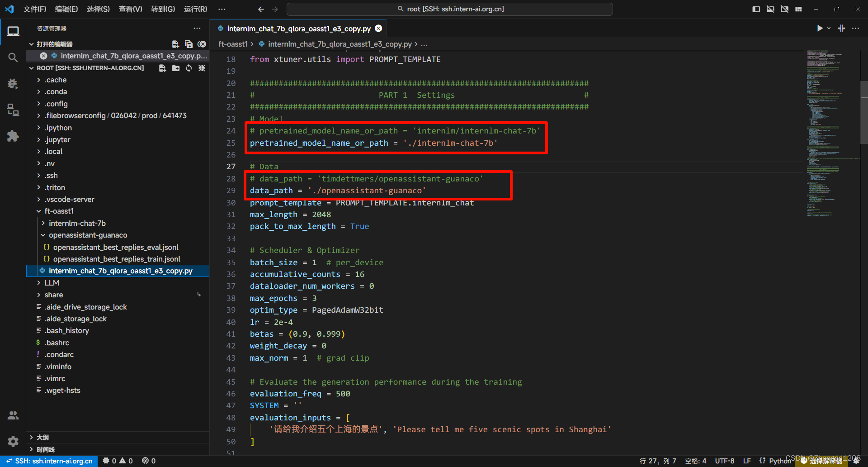The height and width of the screenshot is (467, 868).
Task: Navigate forward with the arrow
Action: [x=275, y=9]
